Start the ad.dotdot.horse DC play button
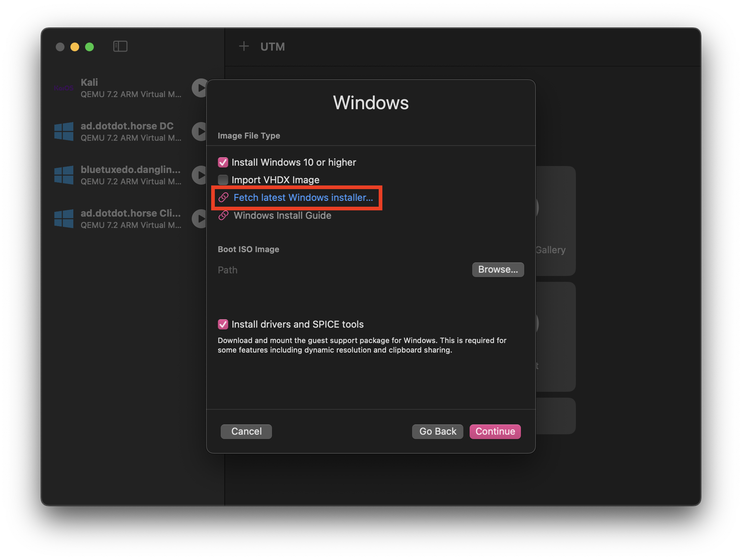 [x=200, y=132]
